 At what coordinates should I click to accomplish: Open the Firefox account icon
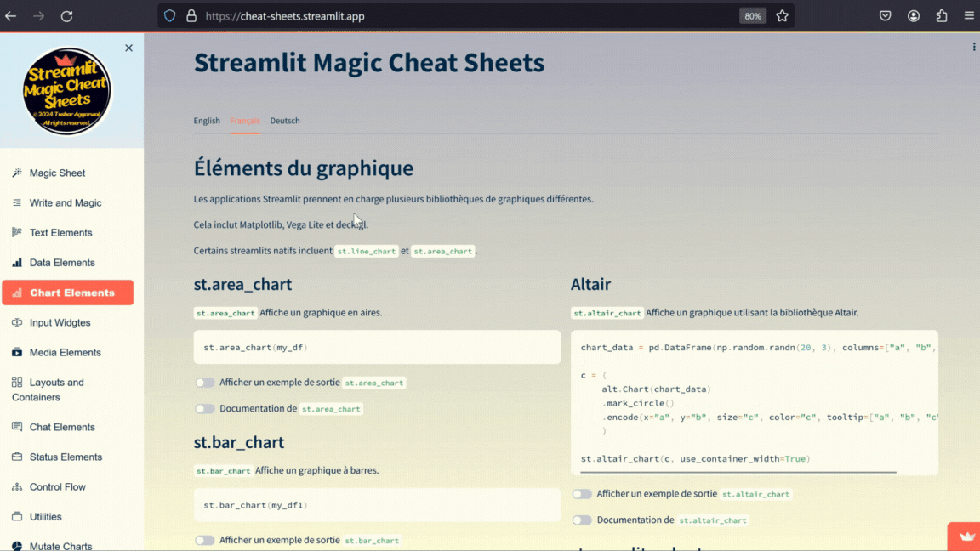coord(914,16)
